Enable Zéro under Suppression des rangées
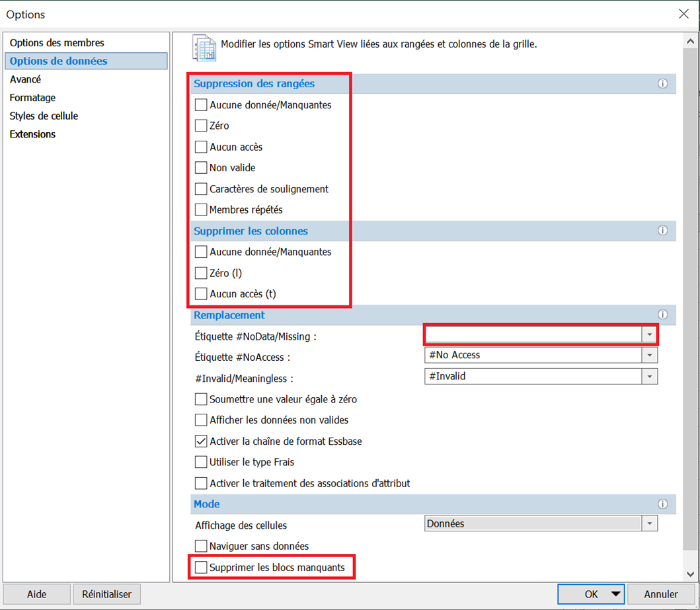Screen dimensions: 700x610 [201, 126]
